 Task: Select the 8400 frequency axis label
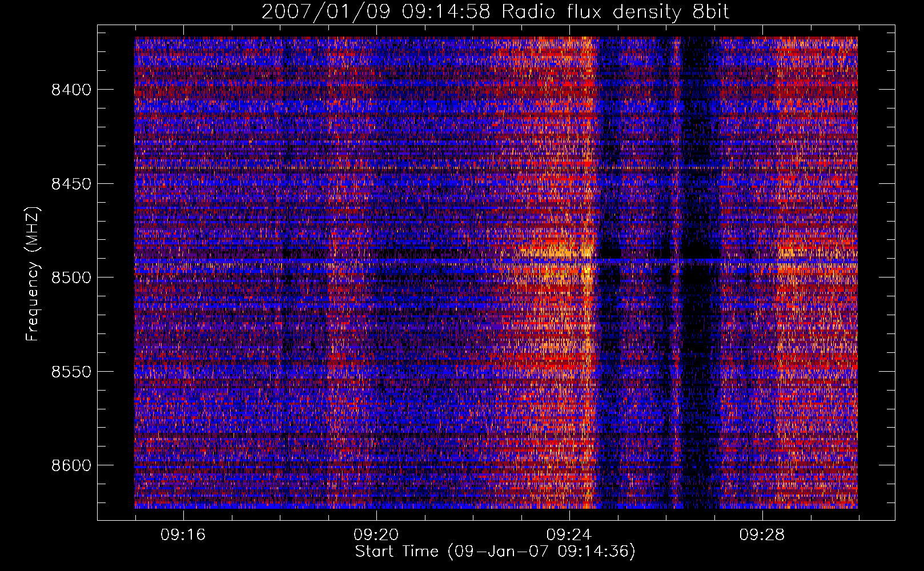coord(71,90)
